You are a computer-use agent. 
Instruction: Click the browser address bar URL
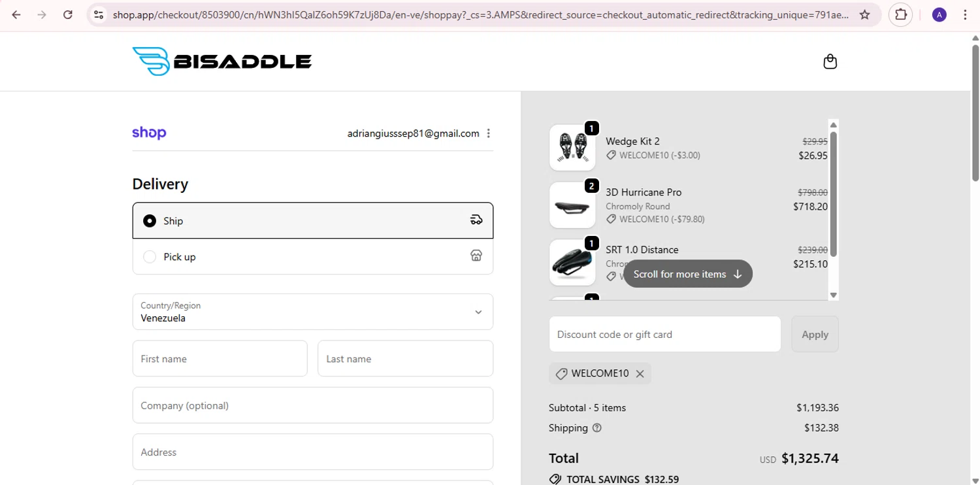(480, 14)
